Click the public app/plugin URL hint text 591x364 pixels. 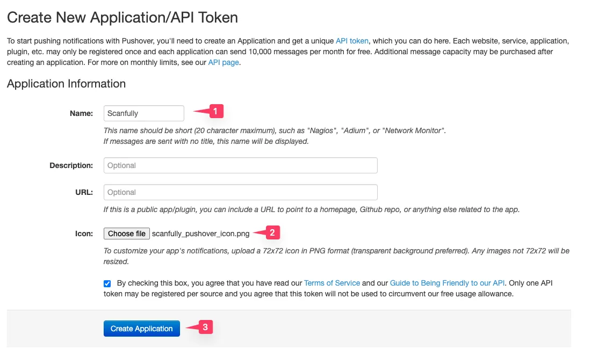[312, 209]
